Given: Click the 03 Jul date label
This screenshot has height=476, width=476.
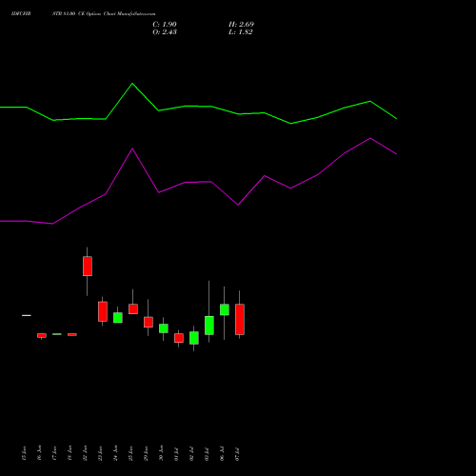Looking at the screenshot, I should [207, 454].
